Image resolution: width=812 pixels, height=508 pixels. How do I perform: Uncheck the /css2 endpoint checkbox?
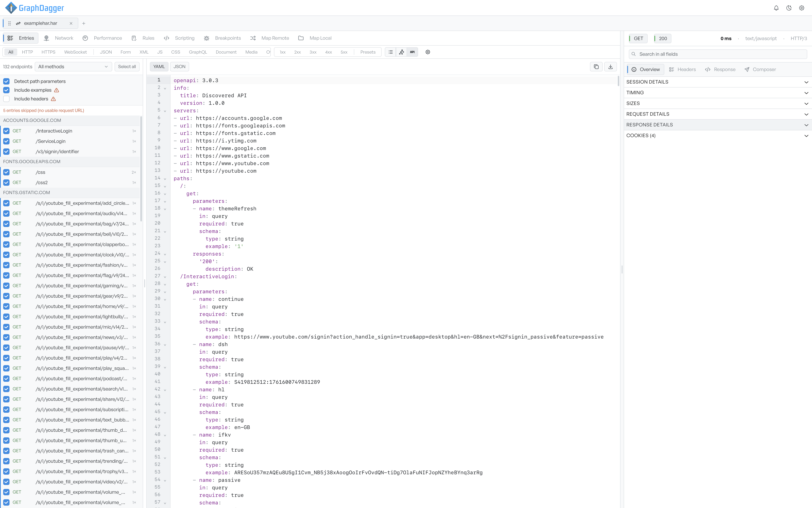coord(6,182)
